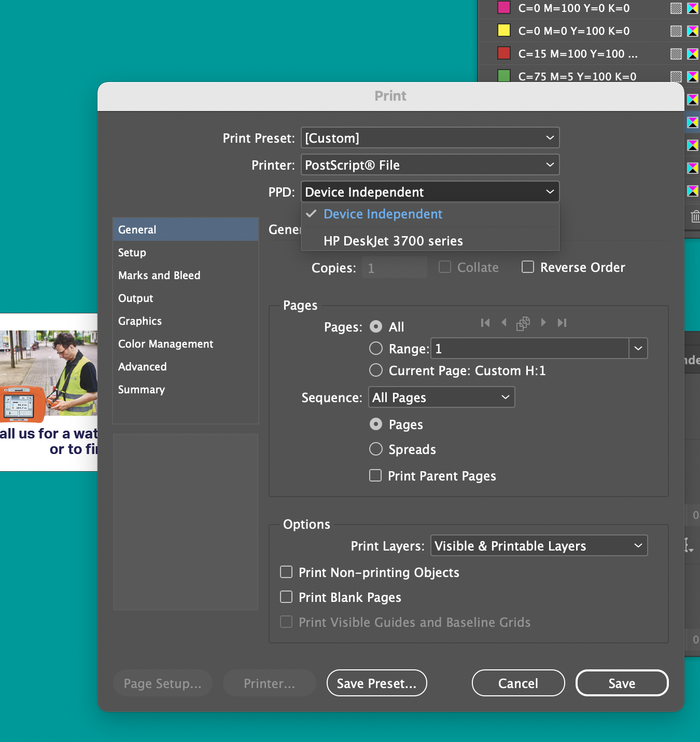700x742 pixels.
Task: Check Print Non-printing Objects
Action: click(286, 572)
